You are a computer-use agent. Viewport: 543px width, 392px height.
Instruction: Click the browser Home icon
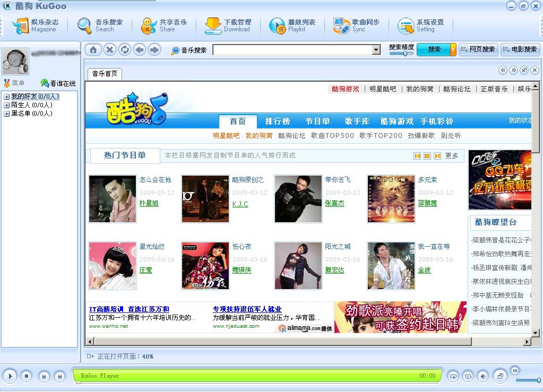(93, 50)
